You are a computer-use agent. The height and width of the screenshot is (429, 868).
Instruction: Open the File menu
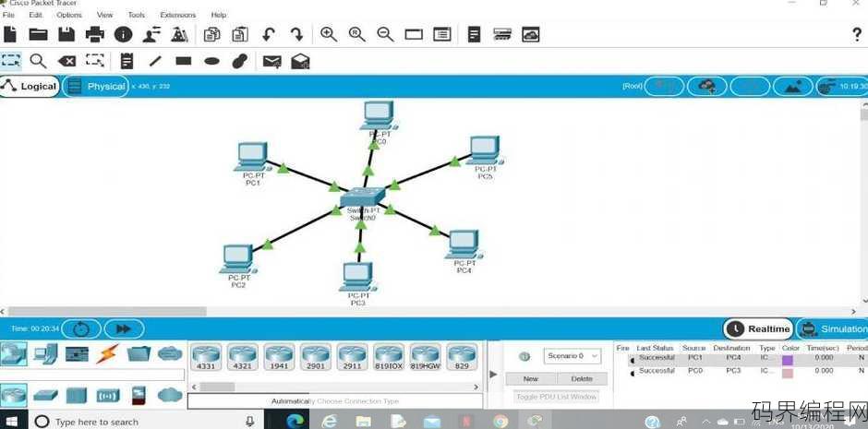tap(8, 15)
